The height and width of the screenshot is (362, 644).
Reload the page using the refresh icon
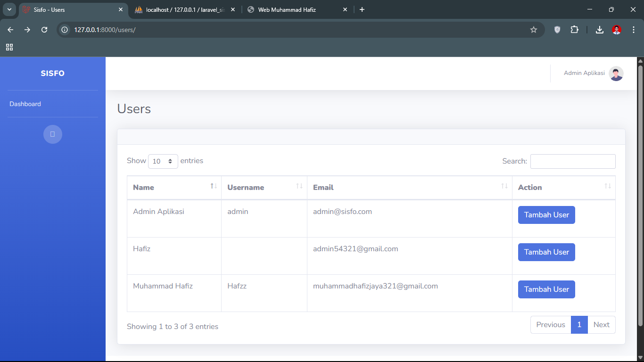point(44,30)
